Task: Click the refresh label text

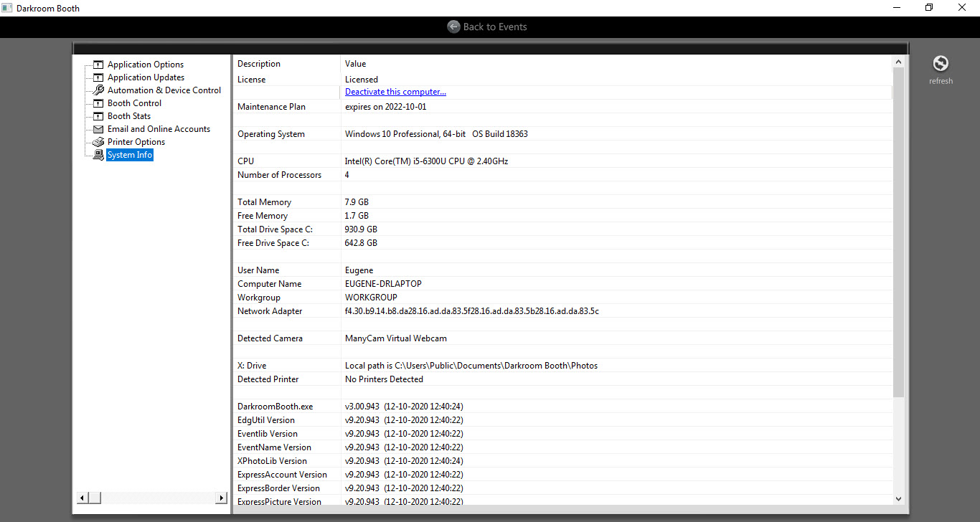Action: (x=941, y=81)
